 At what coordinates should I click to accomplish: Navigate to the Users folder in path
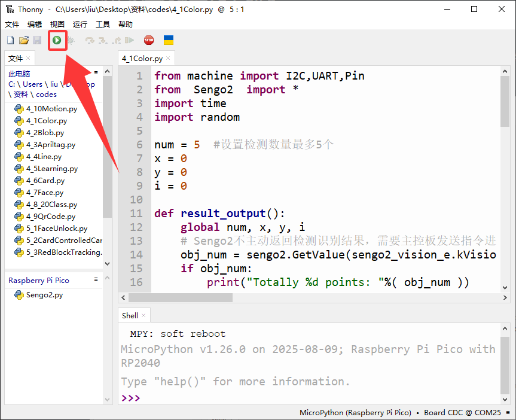click(x=32, y=84)
